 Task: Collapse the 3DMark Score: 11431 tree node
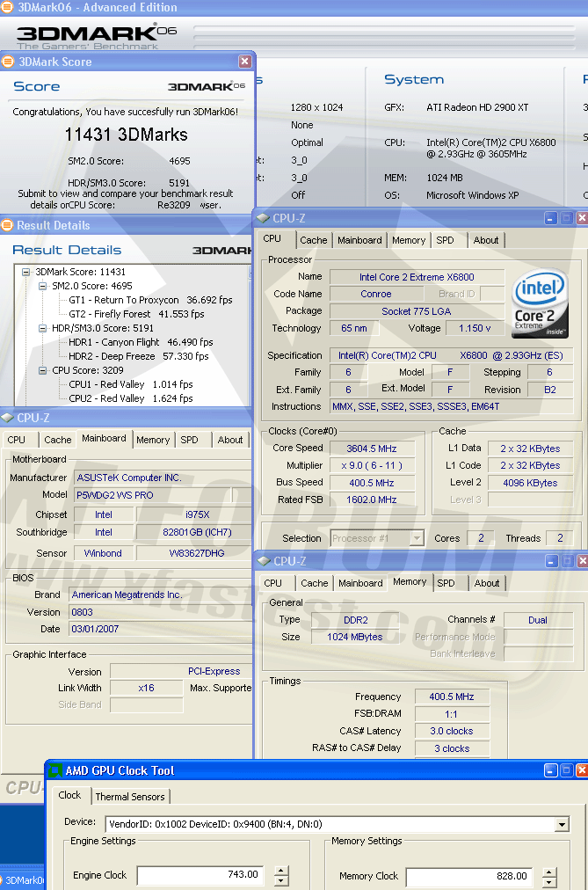25,272
